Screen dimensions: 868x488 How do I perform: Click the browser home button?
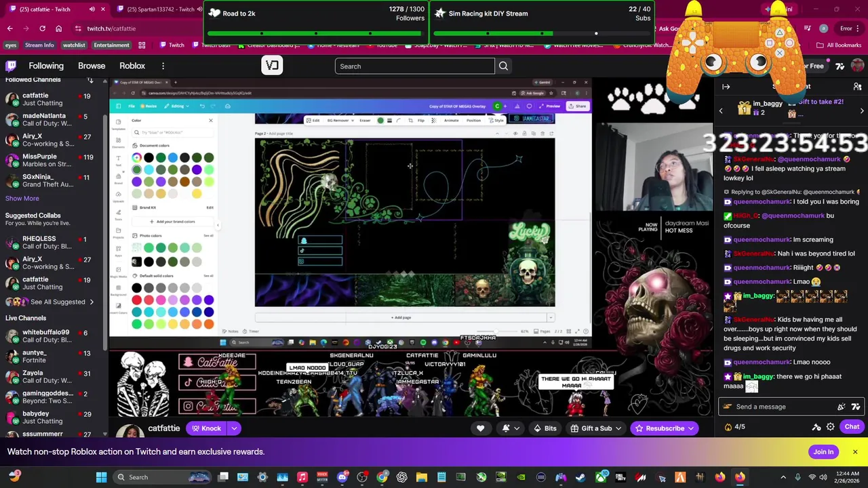click(58, 28)
